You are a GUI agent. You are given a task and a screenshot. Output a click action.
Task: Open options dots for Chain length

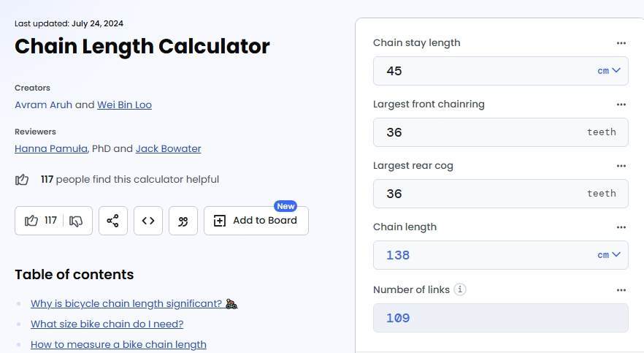(621, 227)
